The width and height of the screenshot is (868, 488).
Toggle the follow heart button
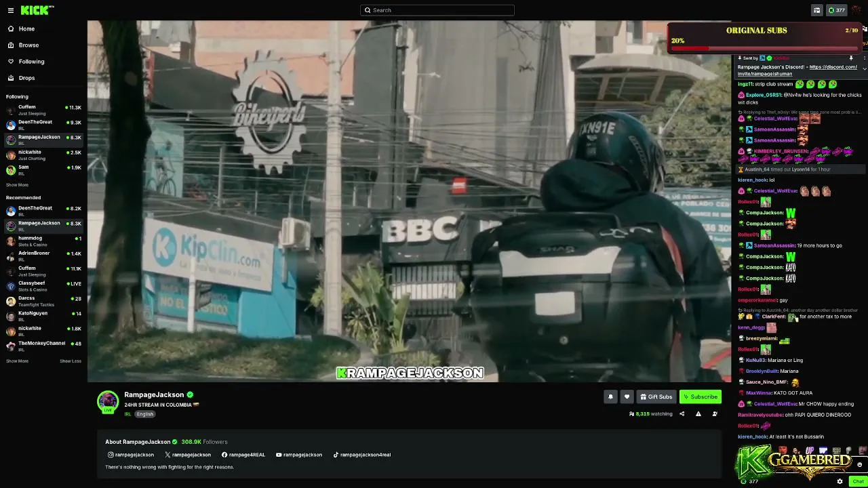click(x=627, y=397)
